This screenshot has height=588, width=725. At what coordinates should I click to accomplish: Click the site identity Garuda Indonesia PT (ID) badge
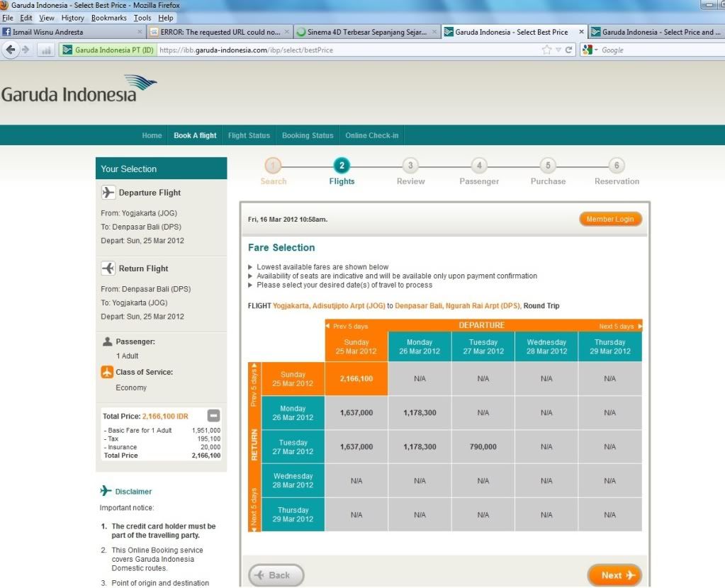pos(108,50)
